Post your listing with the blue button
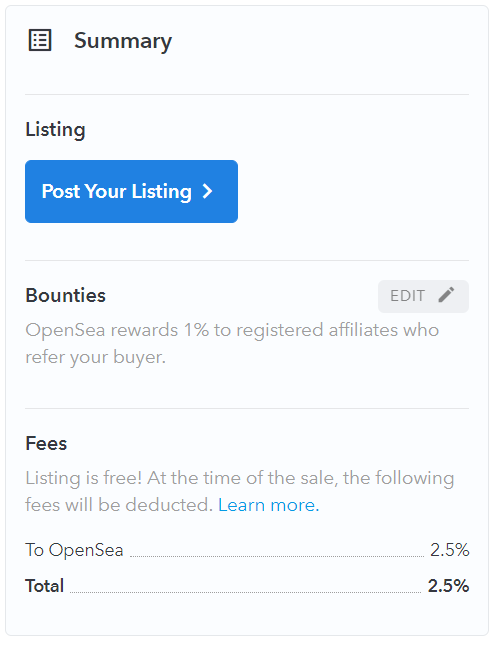502x645 pixels. coord(131,191)
